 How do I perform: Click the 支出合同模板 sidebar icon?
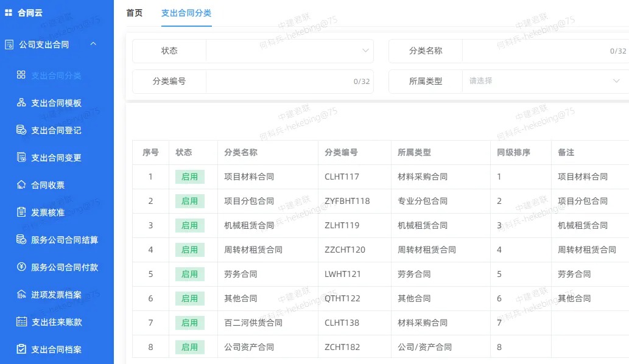21,103
